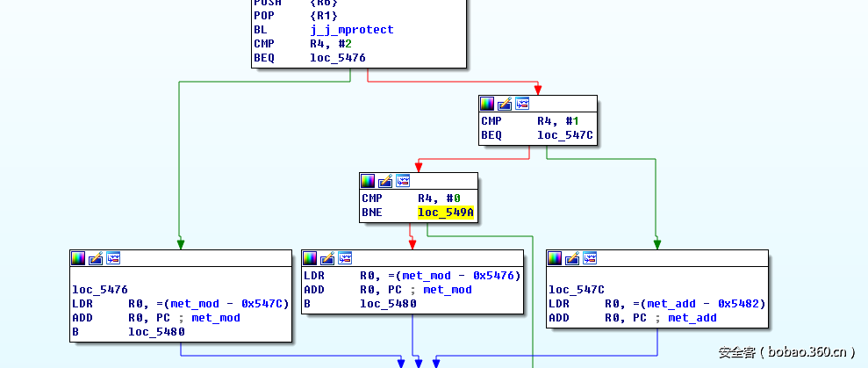Click color icon on CMP R4, #1 node
The width and height of the screenshot is (868, 368).
point(487,104)
